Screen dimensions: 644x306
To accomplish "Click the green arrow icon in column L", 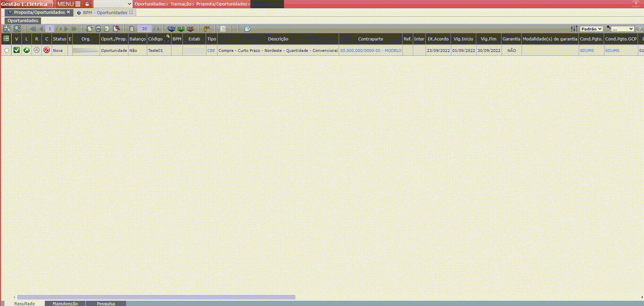I will pyautogui.click(x=26, y=50).
